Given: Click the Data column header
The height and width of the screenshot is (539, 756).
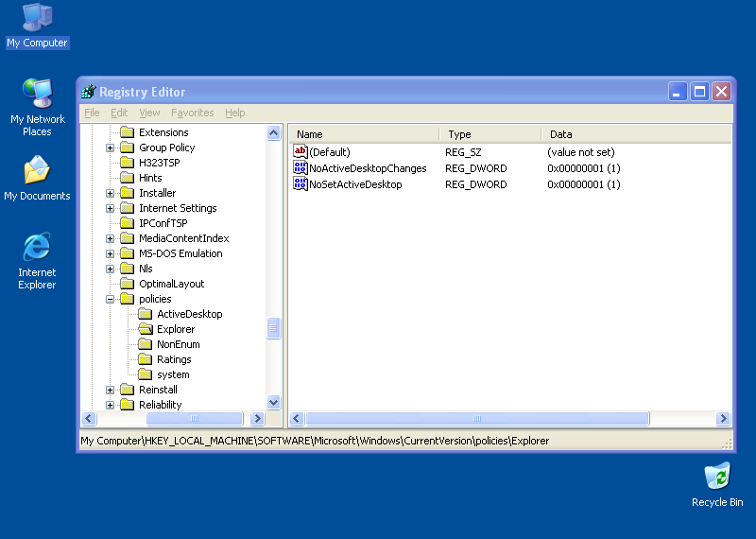Looking at the screenshot, I should (636, 134).
